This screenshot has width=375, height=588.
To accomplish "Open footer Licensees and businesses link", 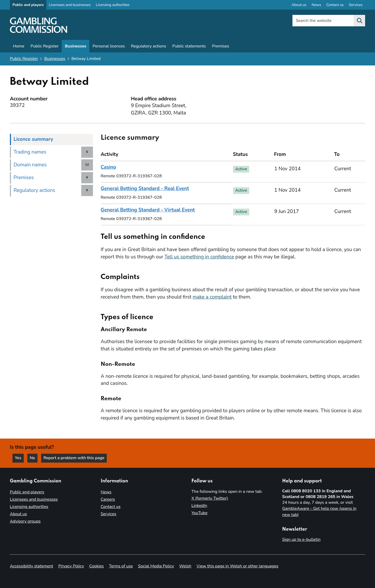I will [34, 499].
